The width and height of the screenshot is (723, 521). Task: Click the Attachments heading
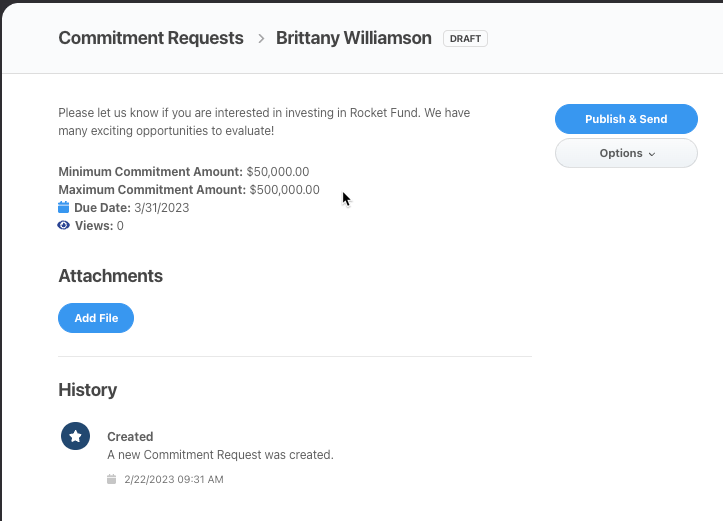pyautogui.click(x=111, y=276)
